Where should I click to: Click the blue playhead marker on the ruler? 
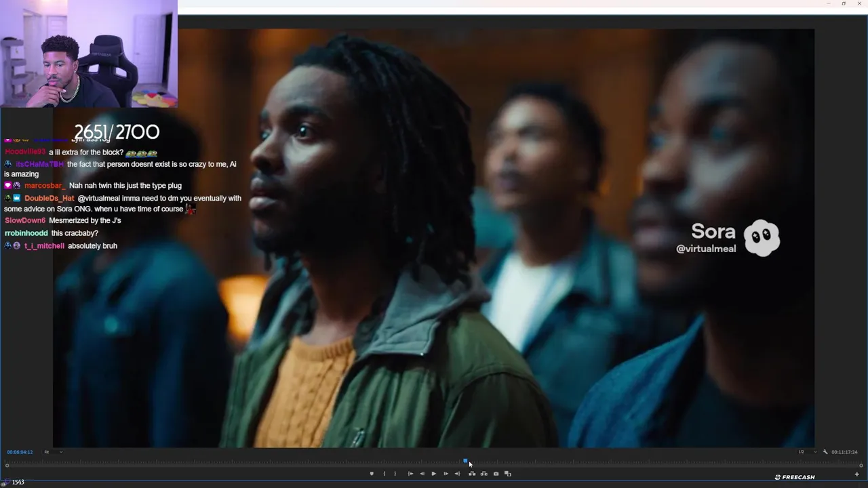(x=465, y=461)
